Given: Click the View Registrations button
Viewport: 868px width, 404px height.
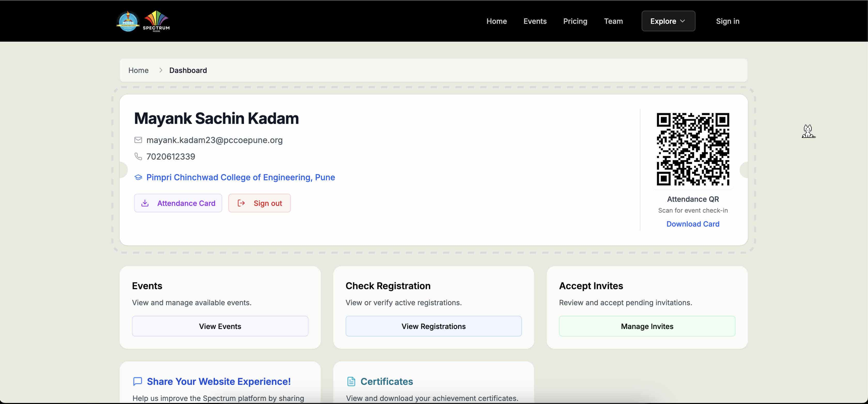Looking at the screenshot, I should pyautogui.click(x=433, y=326).
